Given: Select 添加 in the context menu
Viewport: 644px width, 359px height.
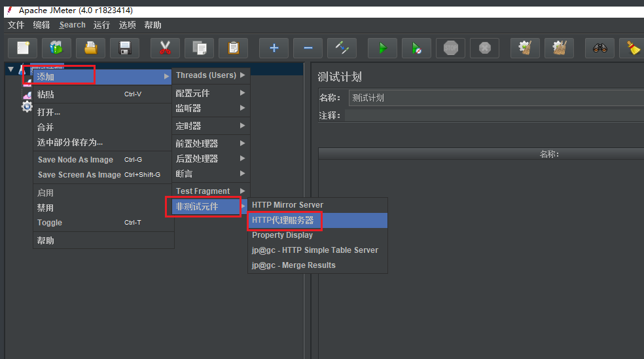Looking at the screenshot, I should (x=103, y=77).
